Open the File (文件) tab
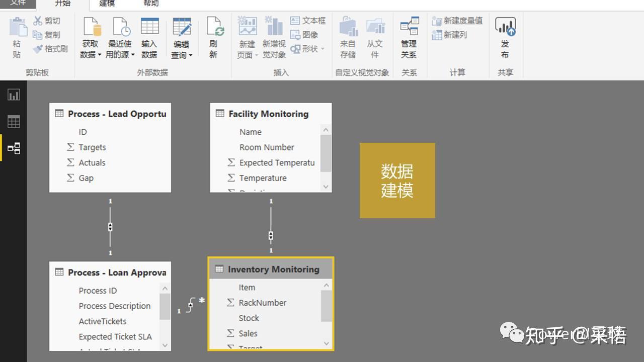This screenshot has height=362, width=644. point(18,3)
